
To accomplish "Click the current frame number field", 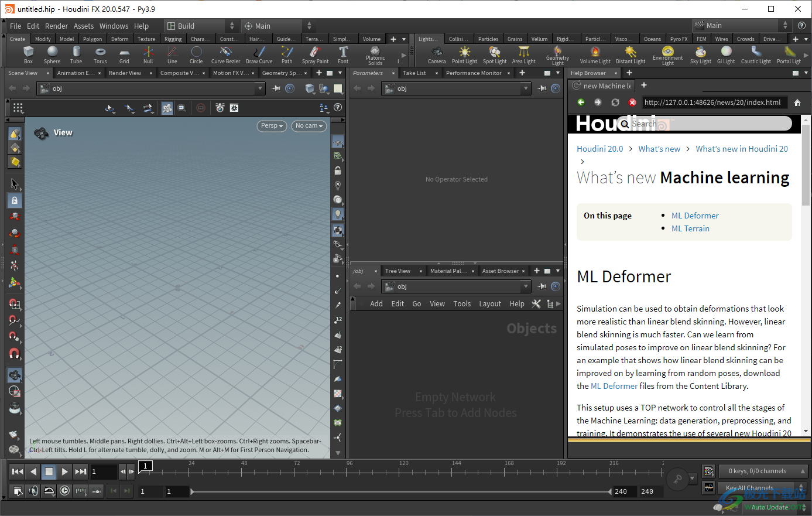I will (103, 471).
